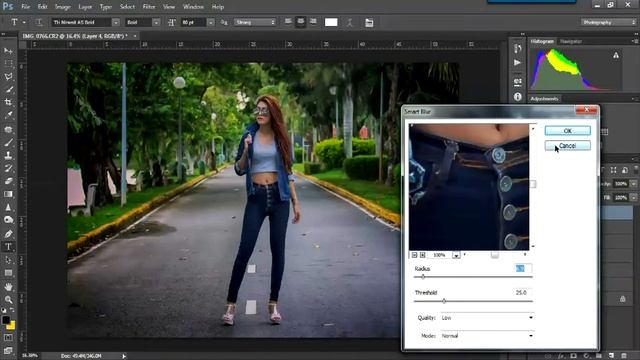The image size is (640, 360).
Task: Open the Window menu
Action: coord(193,7)
